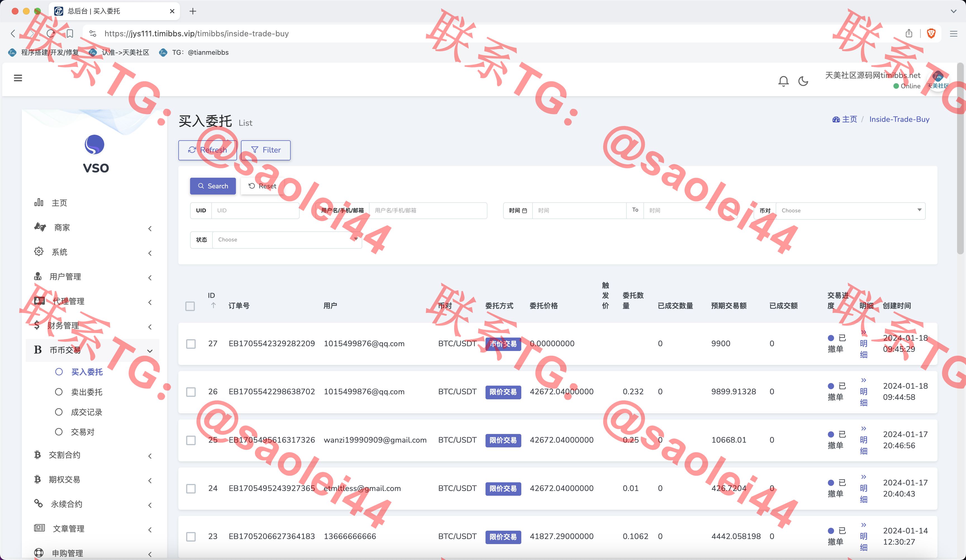Click the 文章管理 newspaper icon

click(39, 528)
